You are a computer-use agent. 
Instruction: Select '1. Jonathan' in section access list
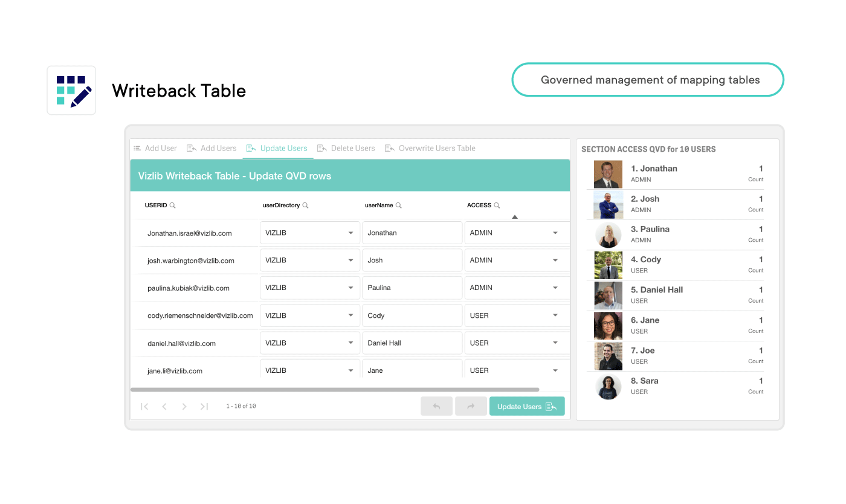click(x=676, y=174)
